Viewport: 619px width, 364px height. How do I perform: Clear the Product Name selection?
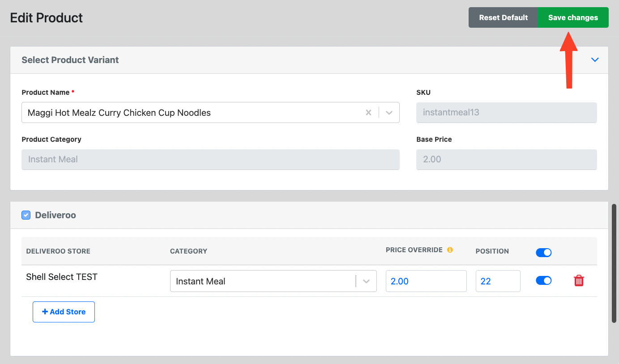(x=368, y=113)
